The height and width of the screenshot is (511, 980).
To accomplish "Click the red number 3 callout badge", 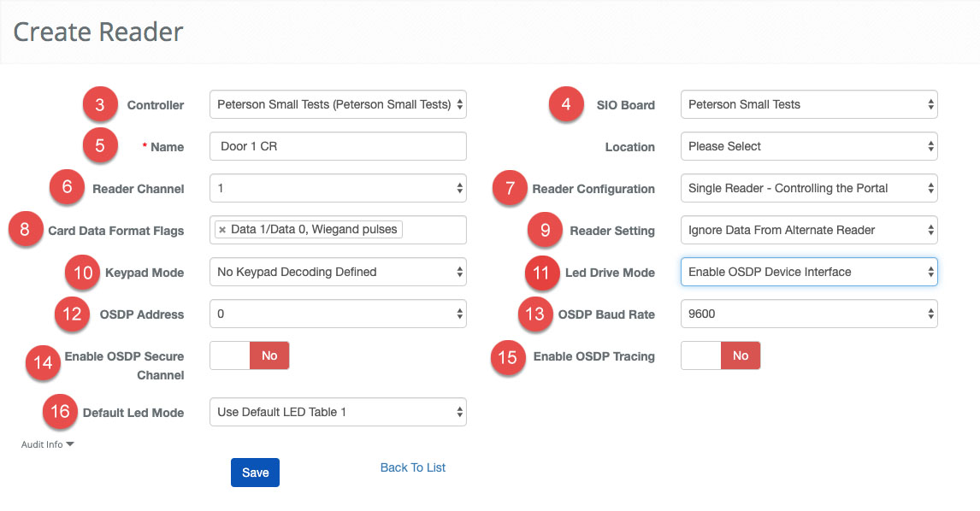I will [x=100, y=105].
